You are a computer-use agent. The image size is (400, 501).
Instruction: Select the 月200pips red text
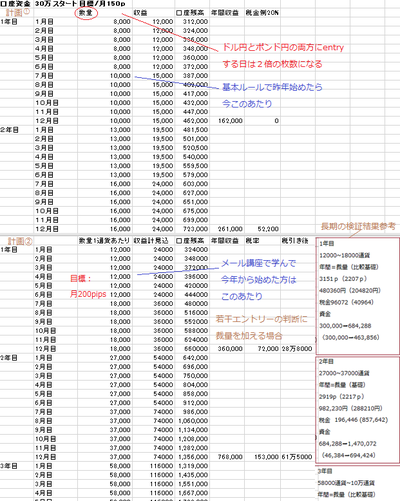pos(88,294)
